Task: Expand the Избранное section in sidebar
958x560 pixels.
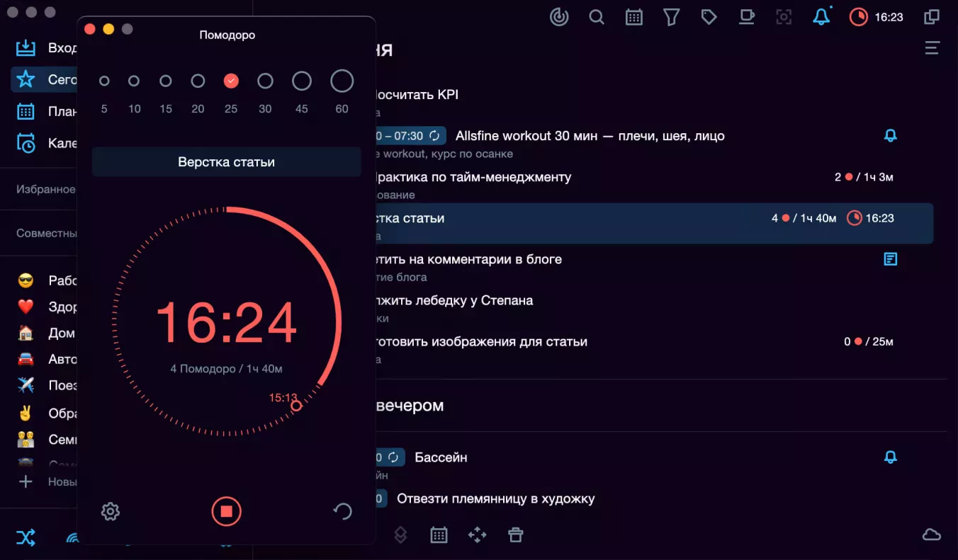Action: [46, 189]
